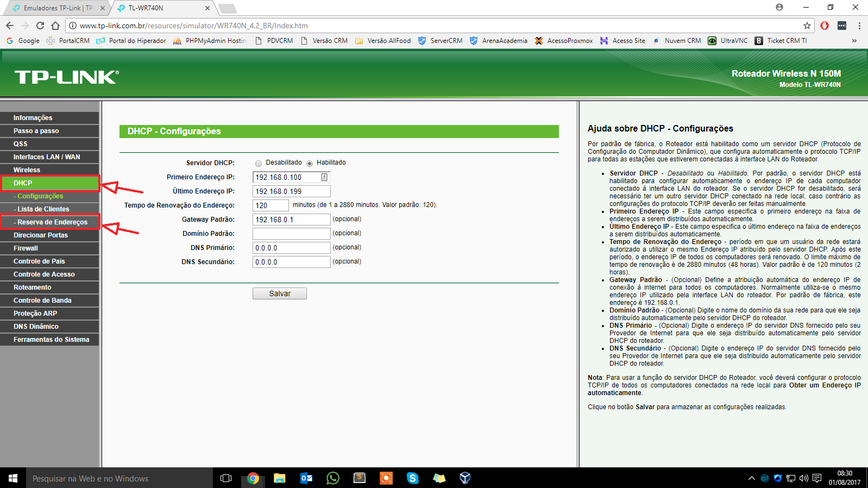Click the browser home icon
This screenshot has width=868, height=488.
55,26
